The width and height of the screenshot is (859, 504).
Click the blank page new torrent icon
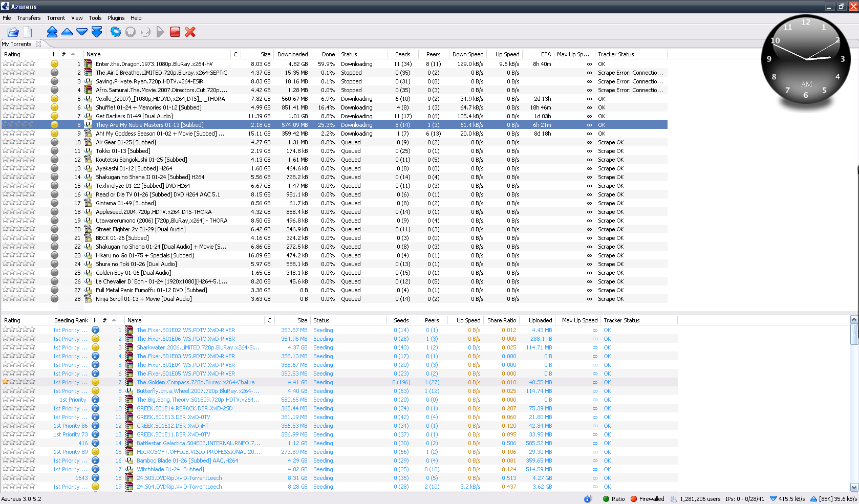point(28,32)
